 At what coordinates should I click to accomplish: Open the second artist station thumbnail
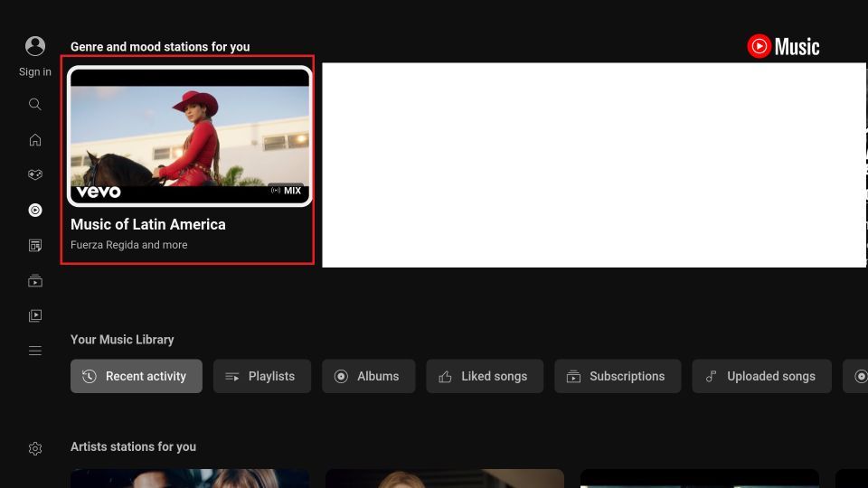pyautogui.click(x=445, y=479)
